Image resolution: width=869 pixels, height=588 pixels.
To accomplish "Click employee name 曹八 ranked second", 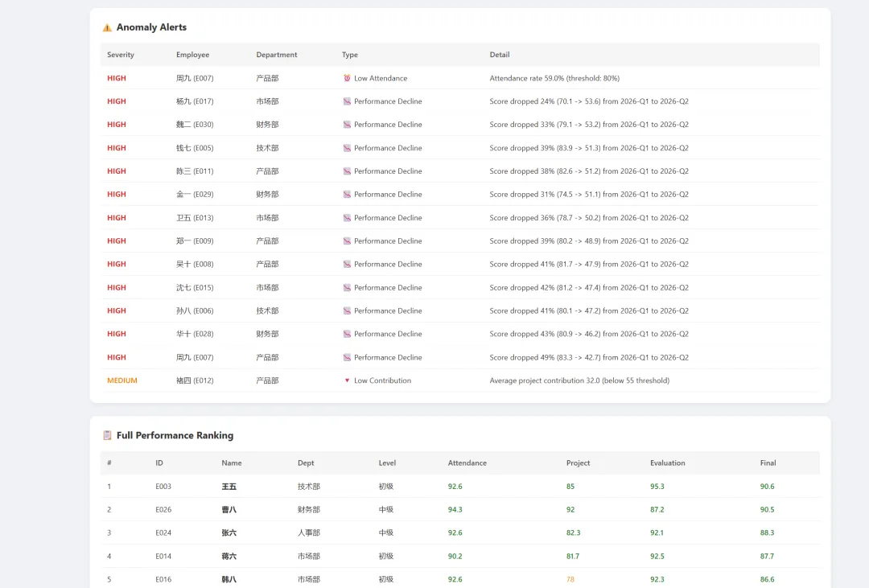I will point(229,510).
